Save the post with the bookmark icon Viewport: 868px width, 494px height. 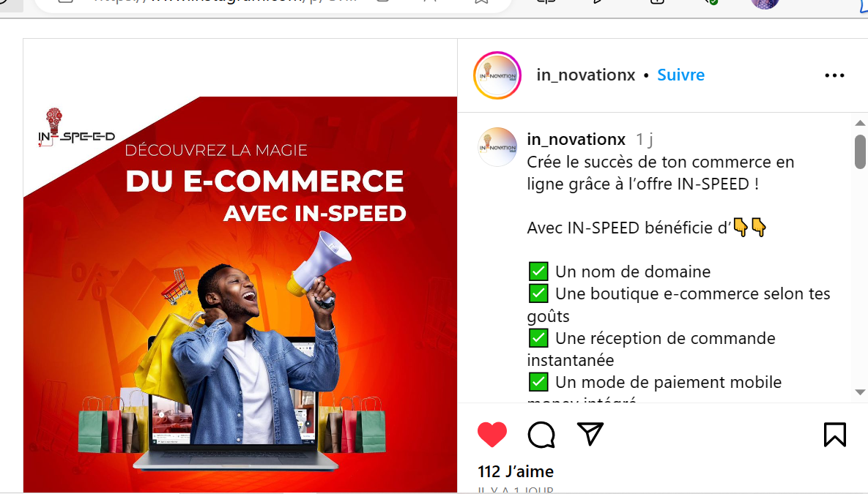(x=835, y=434)
